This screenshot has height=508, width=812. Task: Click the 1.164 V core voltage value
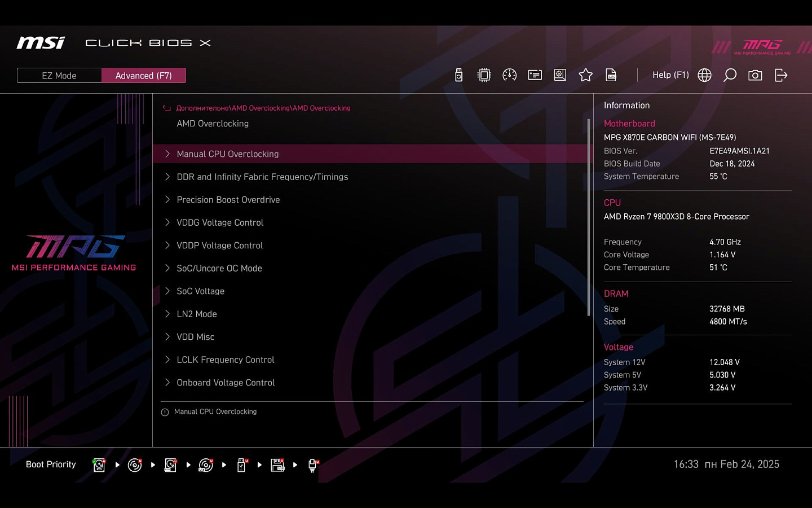coord(722,255)
